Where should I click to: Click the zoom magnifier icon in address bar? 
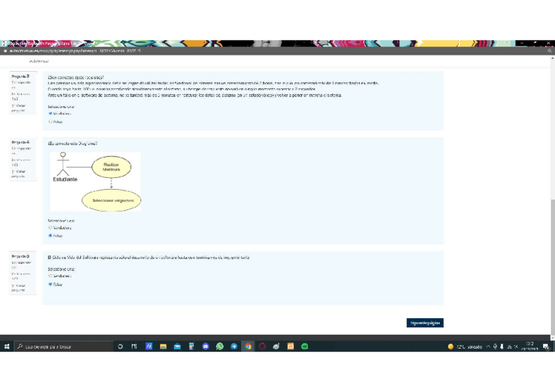pyautogui.click(x=550, y=51)
